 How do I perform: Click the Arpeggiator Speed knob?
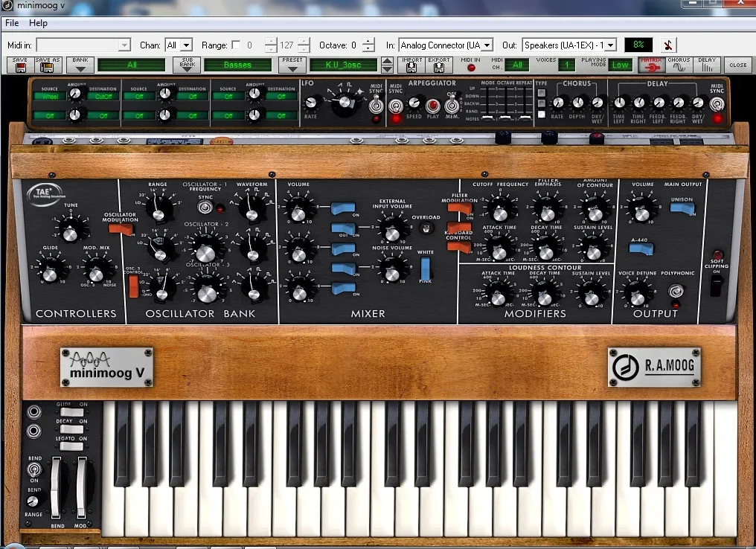click(414, 103)
